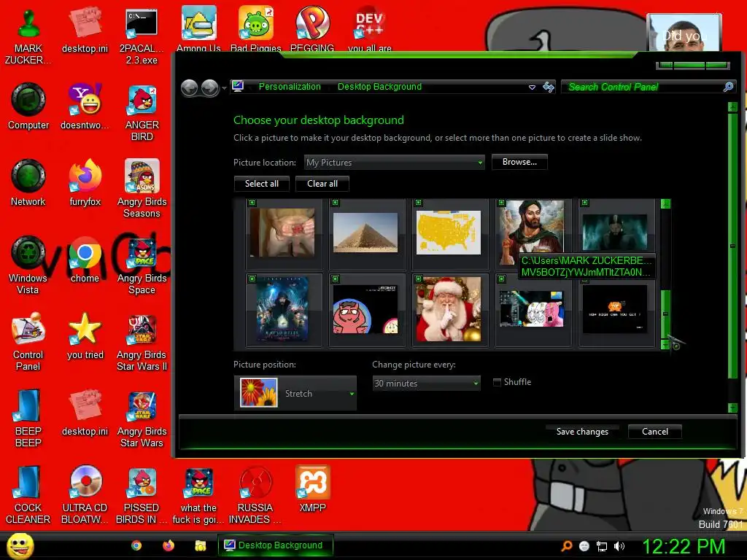The width and height of the screenshot is (747, 560).
Task: Go back with the left arrow button
Action: 190,87
